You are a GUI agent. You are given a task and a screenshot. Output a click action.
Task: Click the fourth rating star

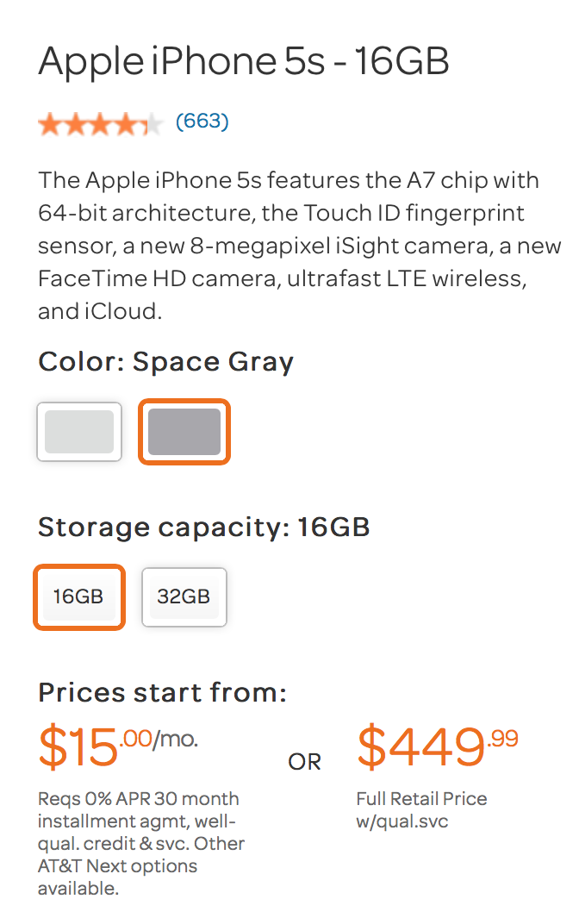[125, 125]
